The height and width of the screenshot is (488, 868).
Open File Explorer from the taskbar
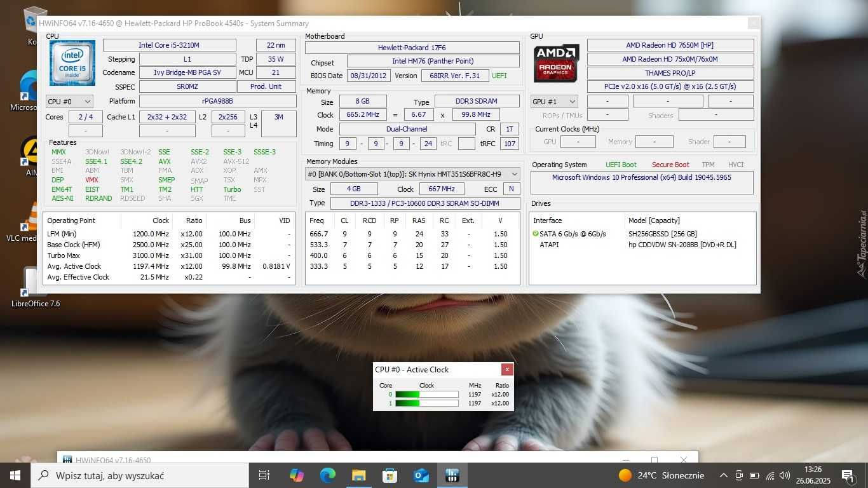pos(358,475)
